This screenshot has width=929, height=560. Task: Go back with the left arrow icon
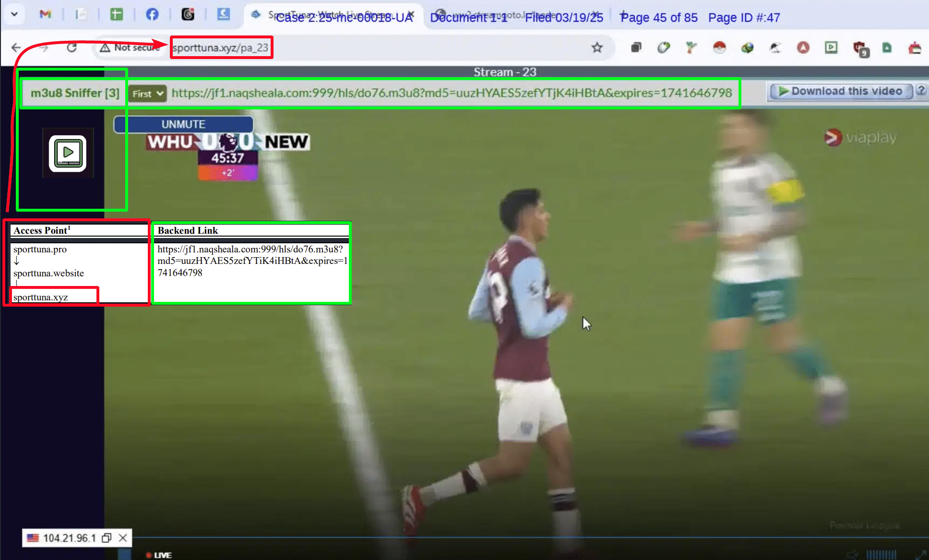(16, 48)
